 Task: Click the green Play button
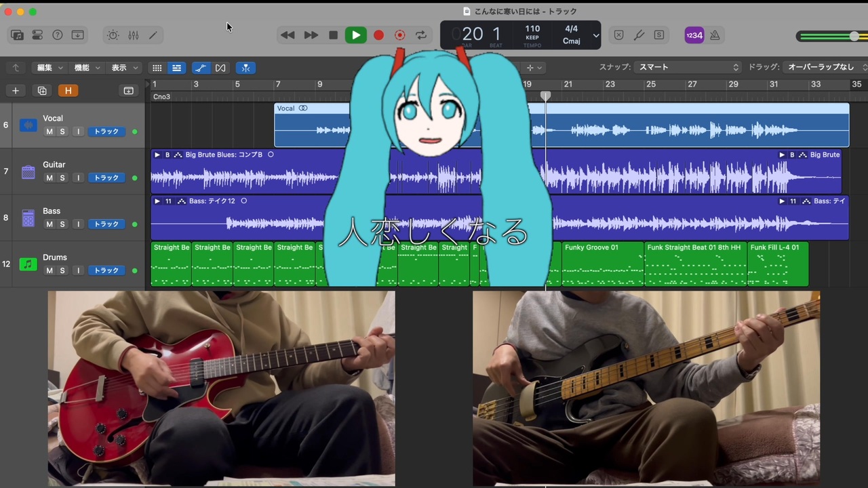355,35
